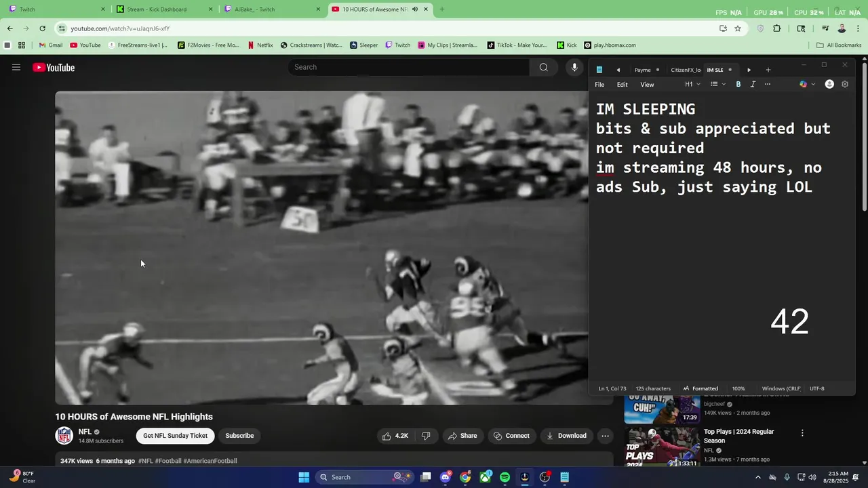Reload the page with the refresh icon

click(43, 28)
